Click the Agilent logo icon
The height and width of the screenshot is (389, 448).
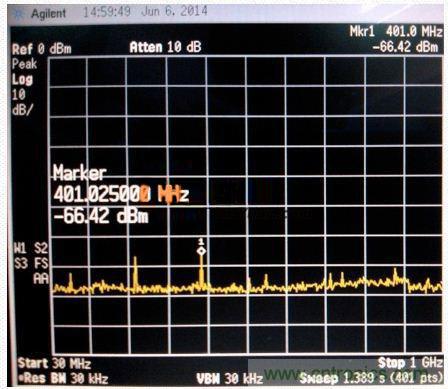(x=19, y=14)
